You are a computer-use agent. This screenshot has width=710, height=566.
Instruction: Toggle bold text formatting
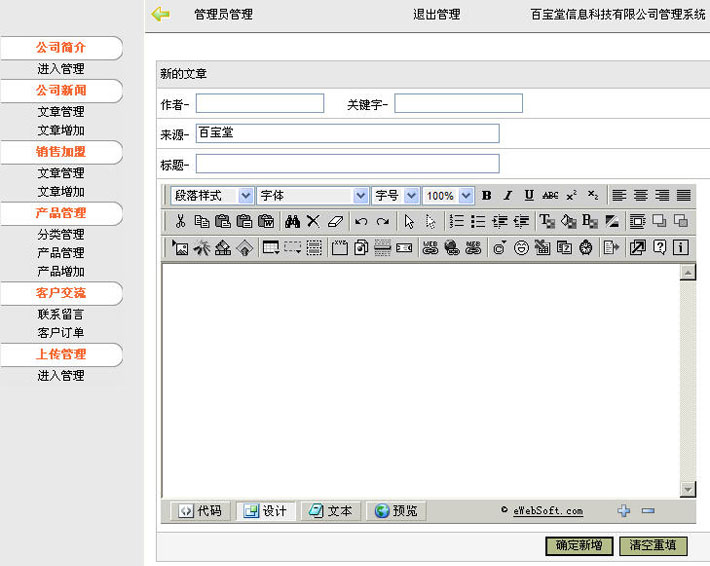tap(487, 196)
